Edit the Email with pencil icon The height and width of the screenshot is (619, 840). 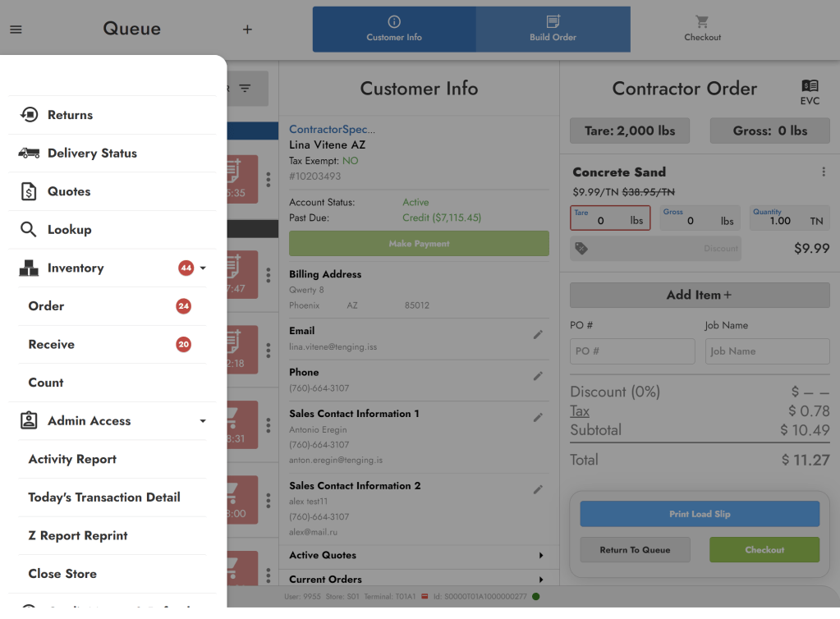[538, 334]
